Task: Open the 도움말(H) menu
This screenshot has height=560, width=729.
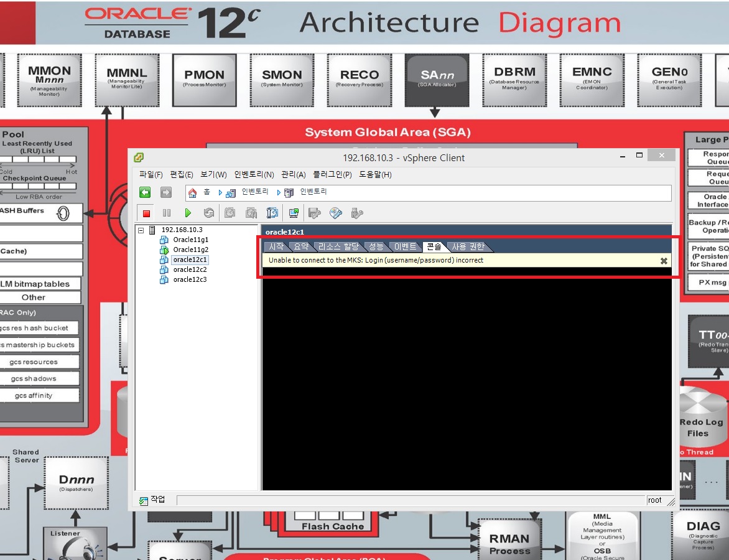Action: tap(375, 174)
